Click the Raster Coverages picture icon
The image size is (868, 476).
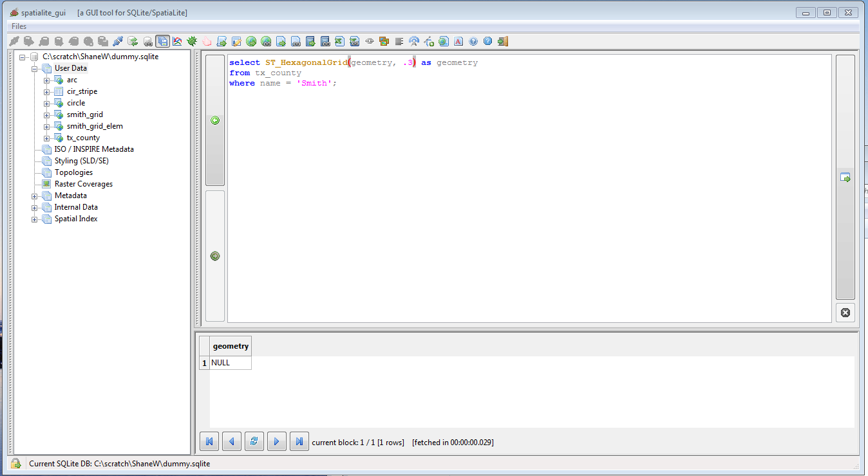click(47, 184)
